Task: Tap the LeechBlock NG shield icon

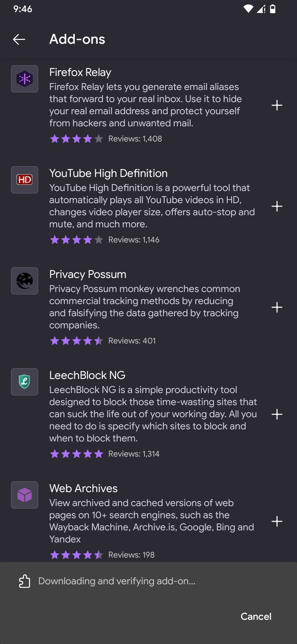Action: point(24,382)
